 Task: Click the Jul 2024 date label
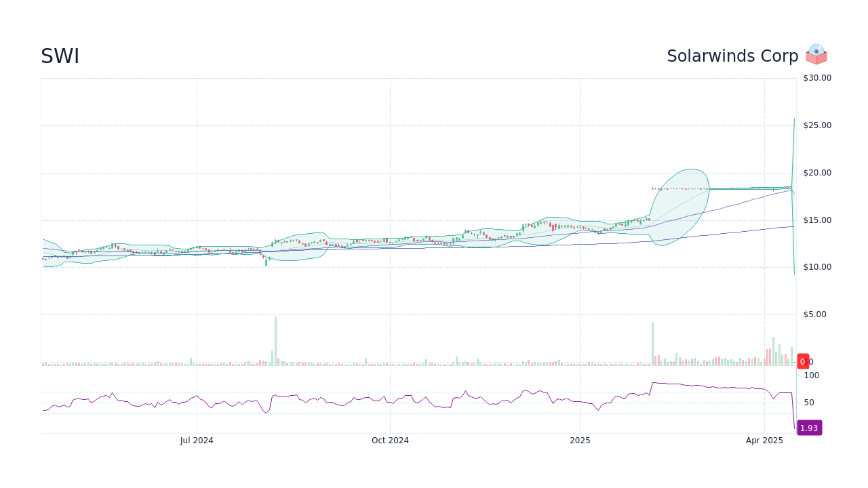pyautogui.click(x=197, y=441)
